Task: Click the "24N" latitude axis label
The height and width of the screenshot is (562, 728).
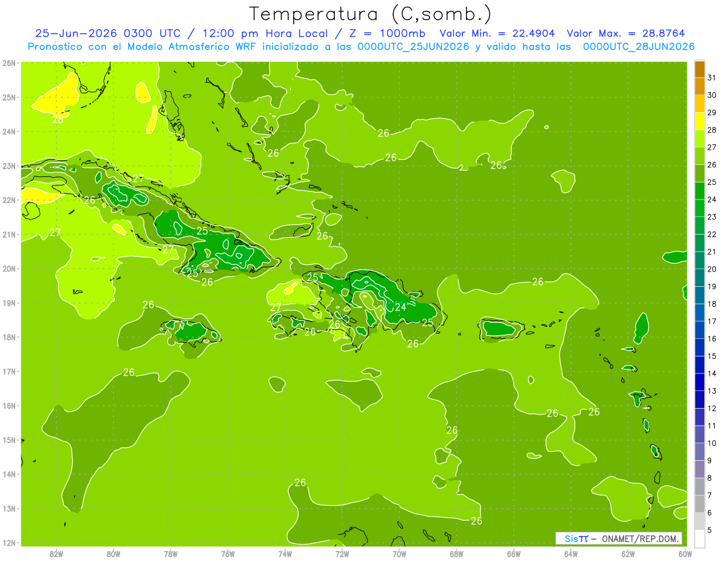Action: point(9,132)
